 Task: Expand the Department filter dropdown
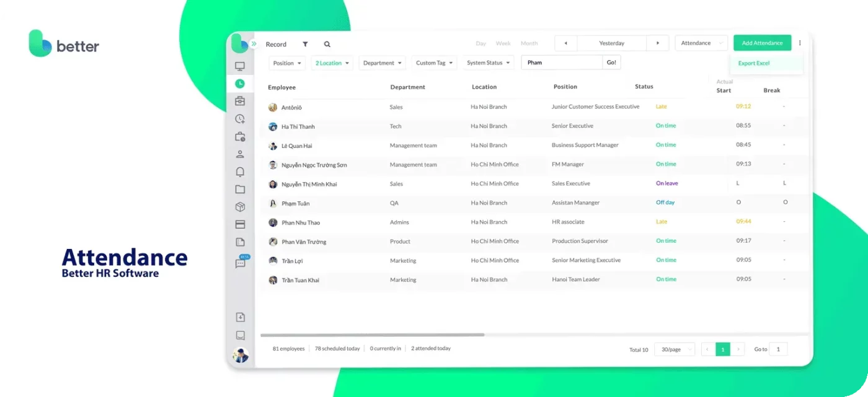[x=382, y=63]
